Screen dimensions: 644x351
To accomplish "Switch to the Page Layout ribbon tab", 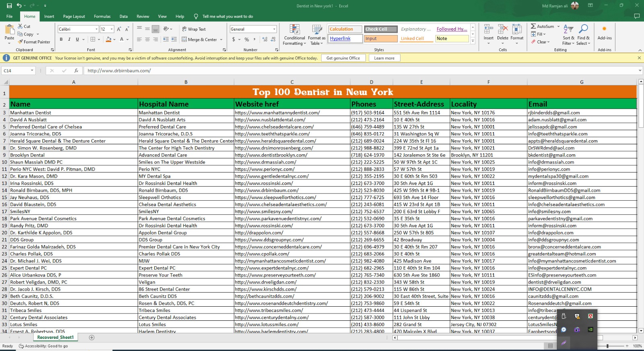I will click(74, 17).
